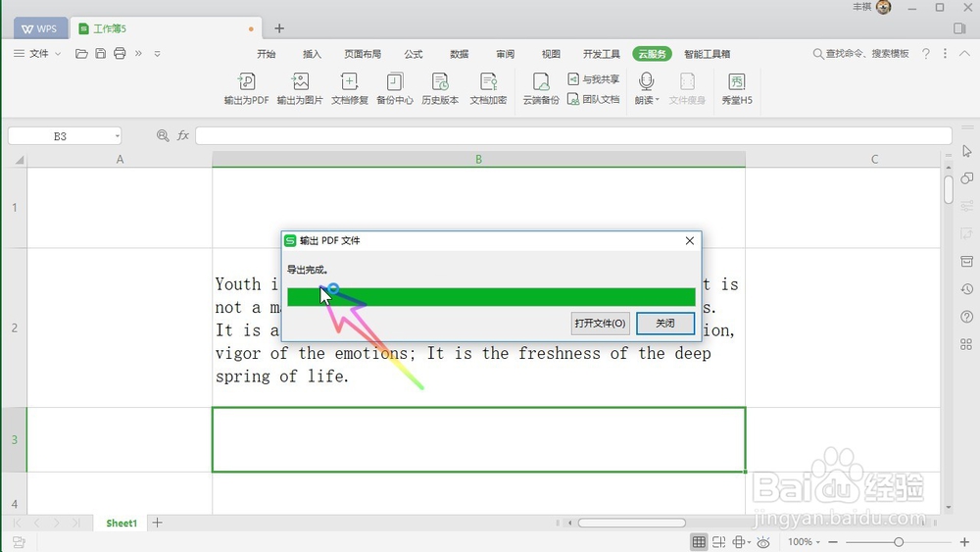Open the more options three-dot menu
This screenshot has height=552, width=980.
click(945, 54)
